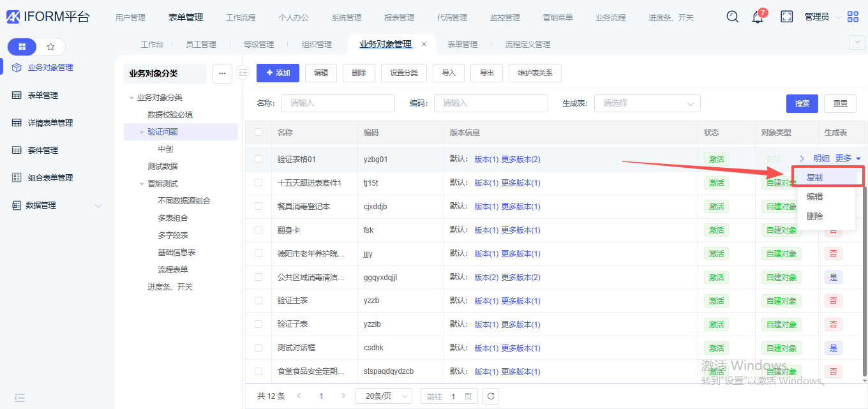Open the 生成表 dropdown filter

pos(647,103)
